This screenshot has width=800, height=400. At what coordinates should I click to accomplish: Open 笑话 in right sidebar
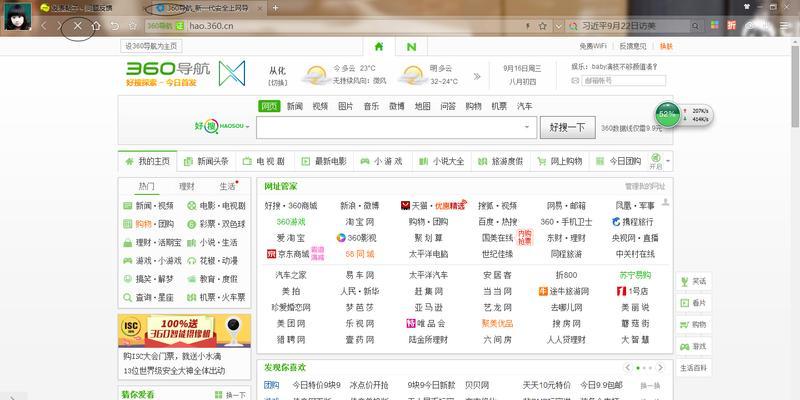(694, 281)
